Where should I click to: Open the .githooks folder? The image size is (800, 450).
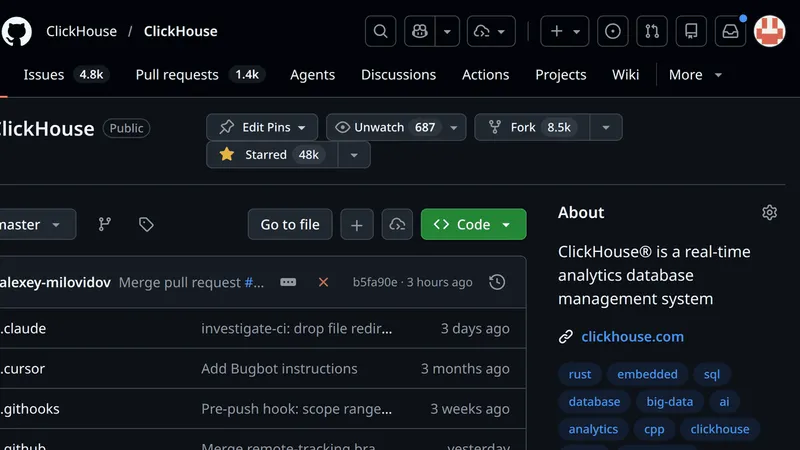[30, 409]
